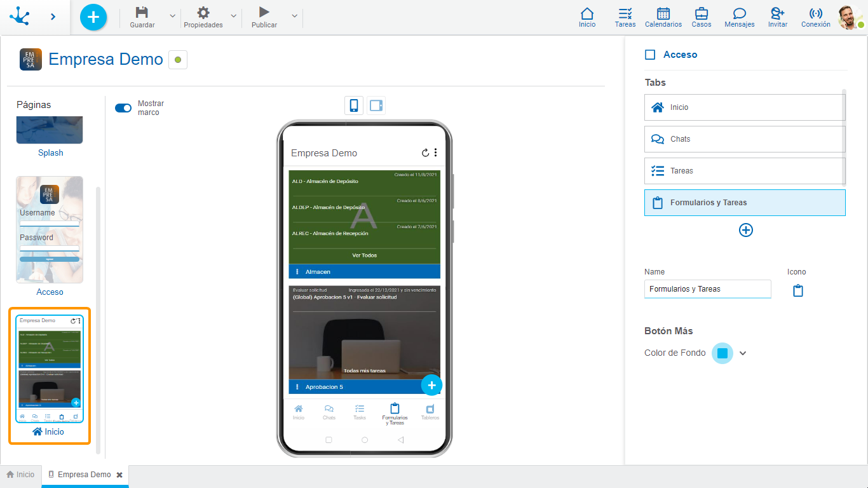Select the Tareas tab entry
Image resolution: width=868 pixels, height=488 pixels.
pyautogui.click(x=745, y=171)
